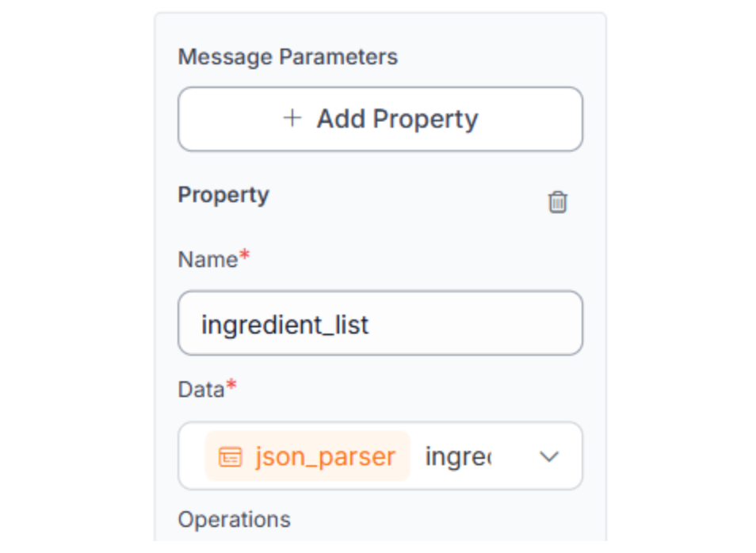Click the Name field label
Screen dimensions: 756x553
point(208,260)
